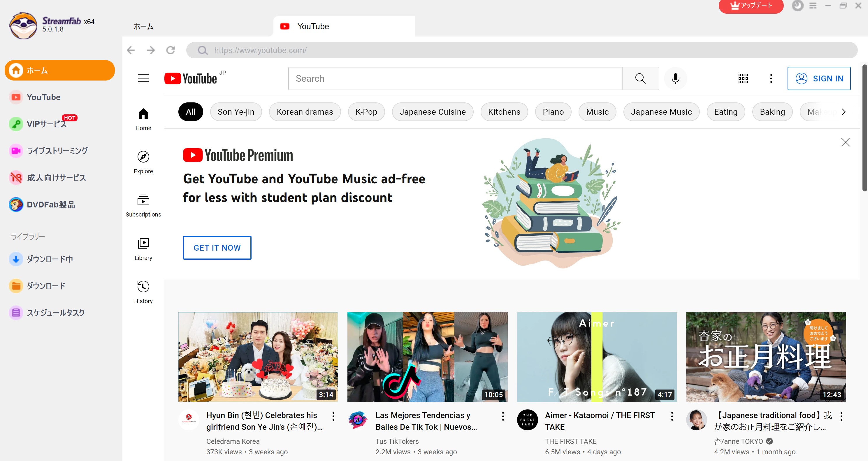The height and width of the screenshot is (461, 868).
Task: Open the Aimer Kataomoi video thumbnail
Action: (596, 357)
